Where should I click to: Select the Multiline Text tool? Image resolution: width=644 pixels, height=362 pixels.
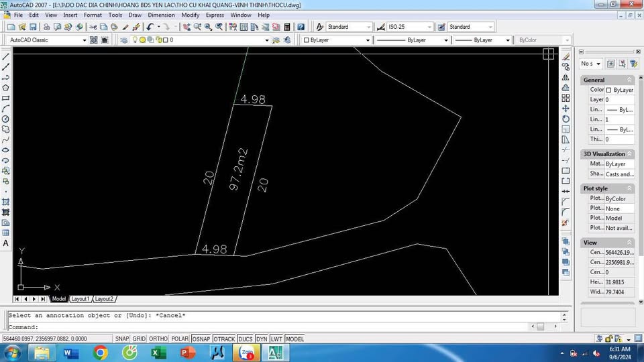[x=6, y=243]
